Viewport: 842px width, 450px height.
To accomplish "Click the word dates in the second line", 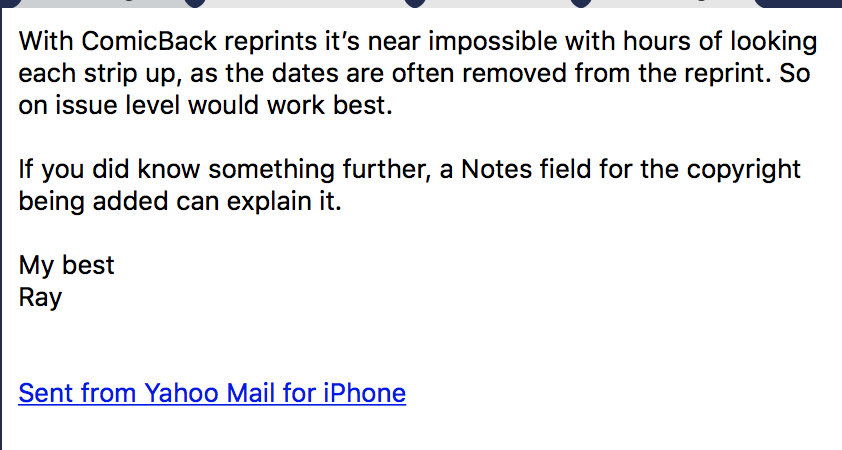I will click(305, 73).
